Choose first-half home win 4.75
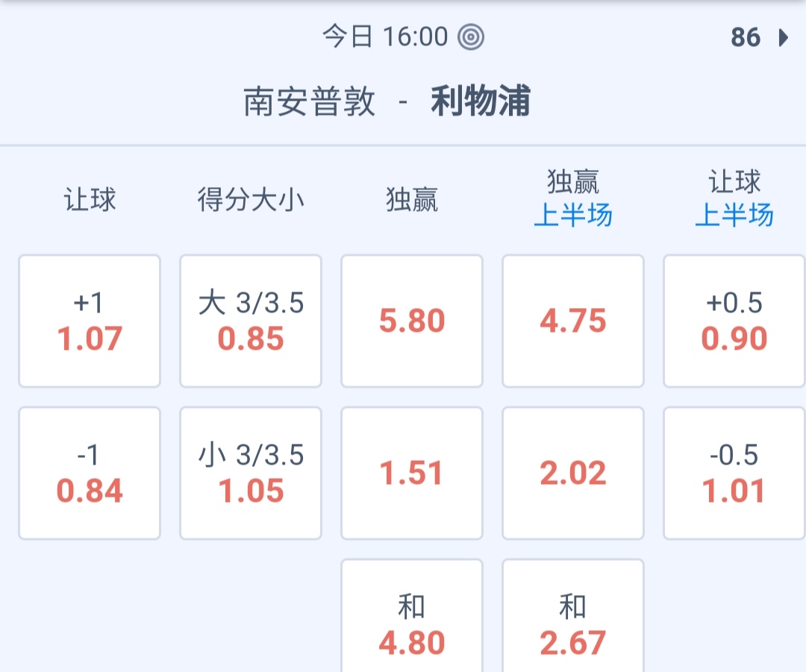 coord(573,321)
